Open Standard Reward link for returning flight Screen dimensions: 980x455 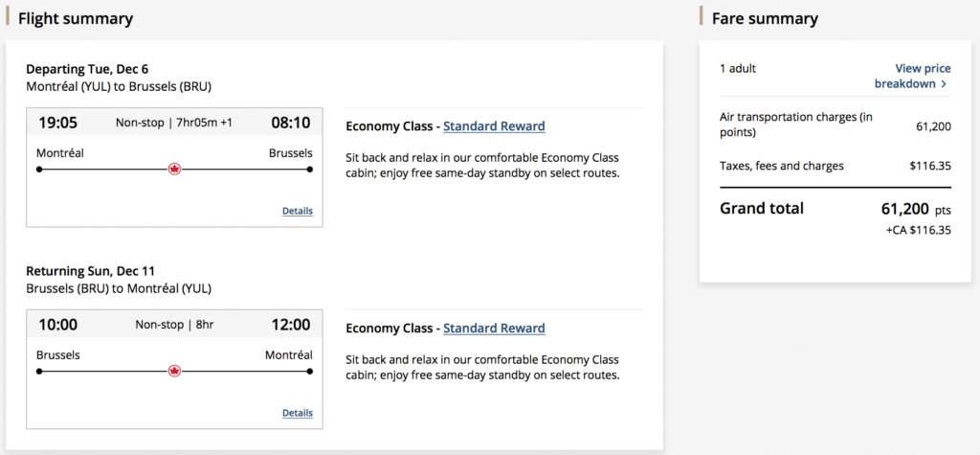tap(494, 329)
